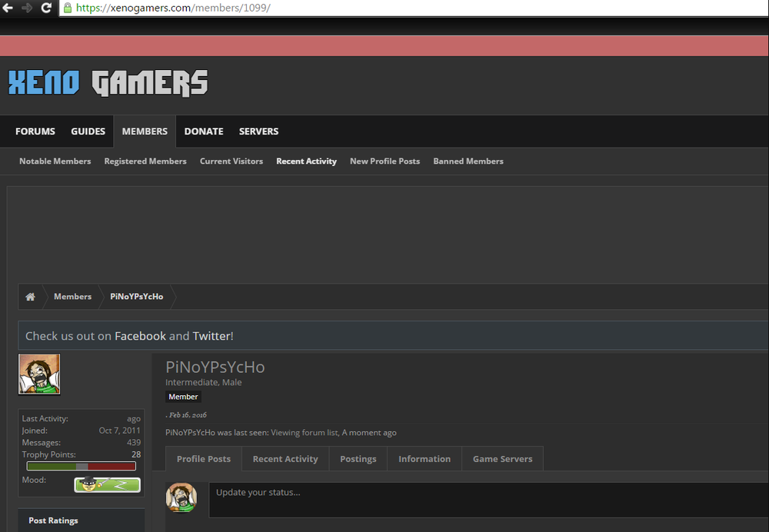Click the PiNoYPsYcHo profile heading
The image size is (769, 532).
tap(215, 367)
